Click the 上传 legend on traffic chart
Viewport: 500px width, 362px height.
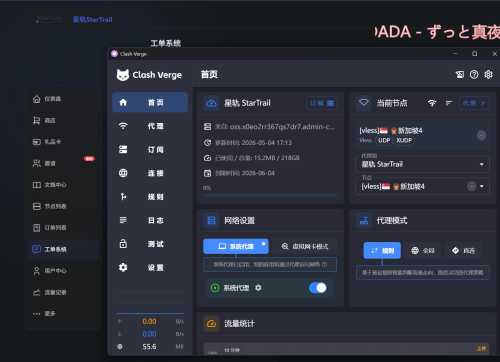[481, 349]
